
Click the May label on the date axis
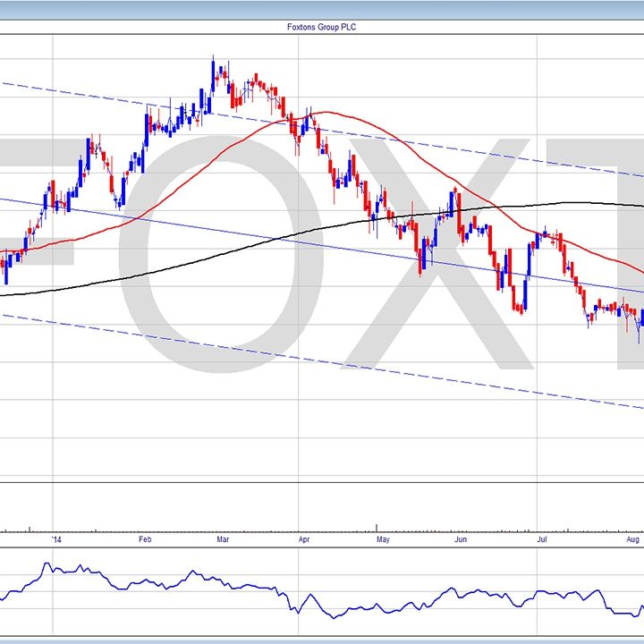383,539
